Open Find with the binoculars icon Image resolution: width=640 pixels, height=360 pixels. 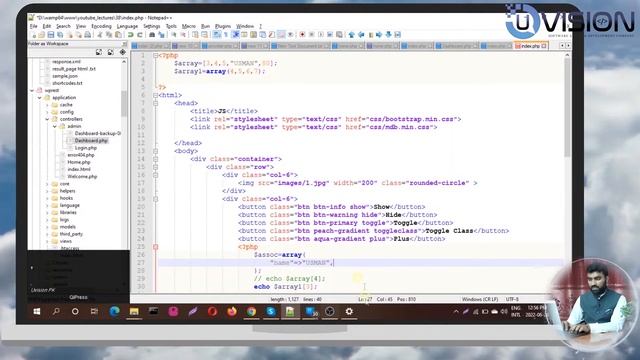[152, 35]
